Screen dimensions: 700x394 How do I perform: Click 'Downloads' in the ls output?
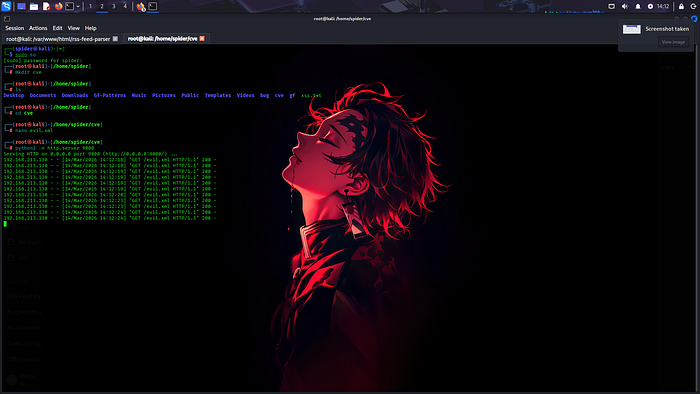point(75,95)
